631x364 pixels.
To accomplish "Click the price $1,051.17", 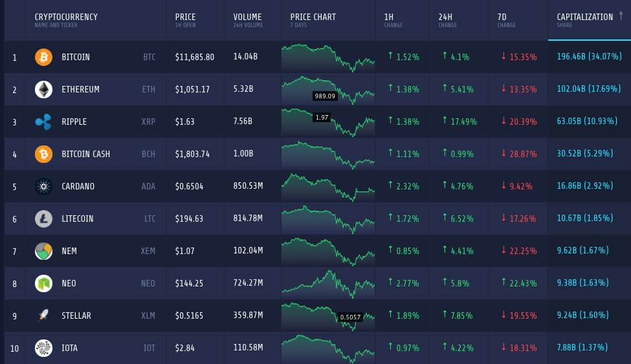I will 192,89.
